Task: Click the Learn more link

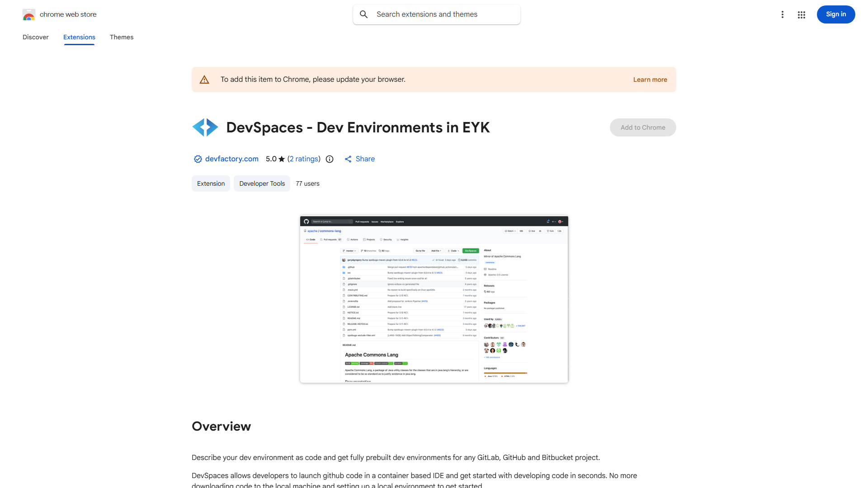Action: pos(650,80)
